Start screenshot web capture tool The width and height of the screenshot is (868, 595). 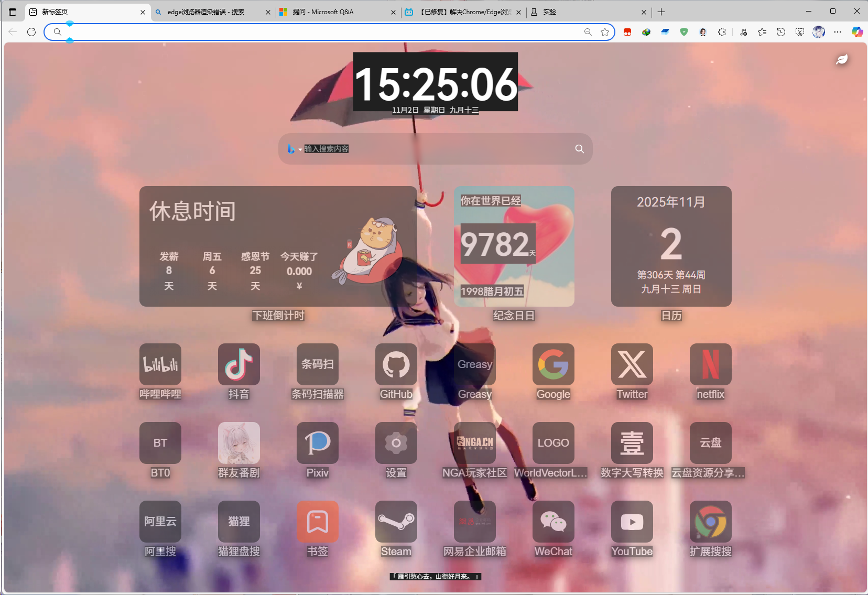tap(800, 32)
